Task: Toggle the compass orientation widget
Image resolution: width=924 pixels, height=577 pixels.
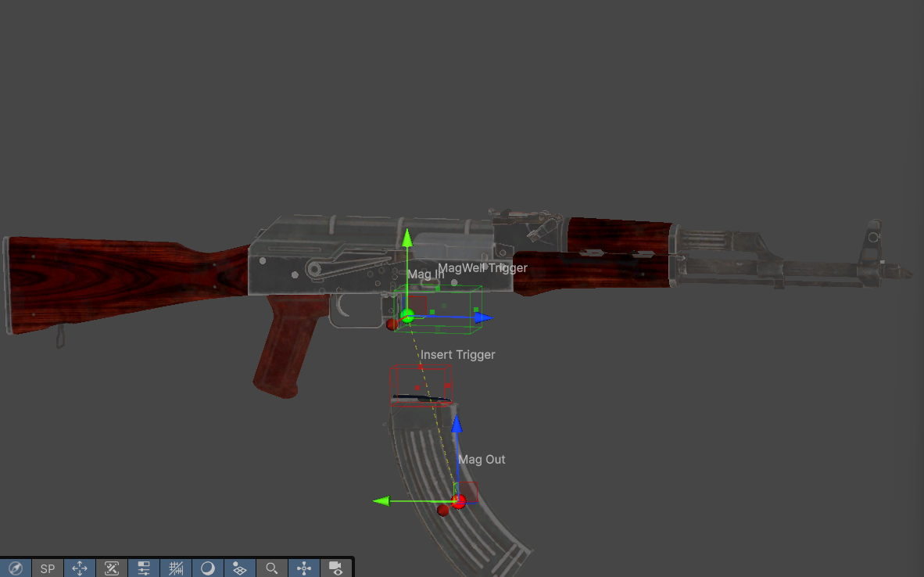Action: (16, 568)
